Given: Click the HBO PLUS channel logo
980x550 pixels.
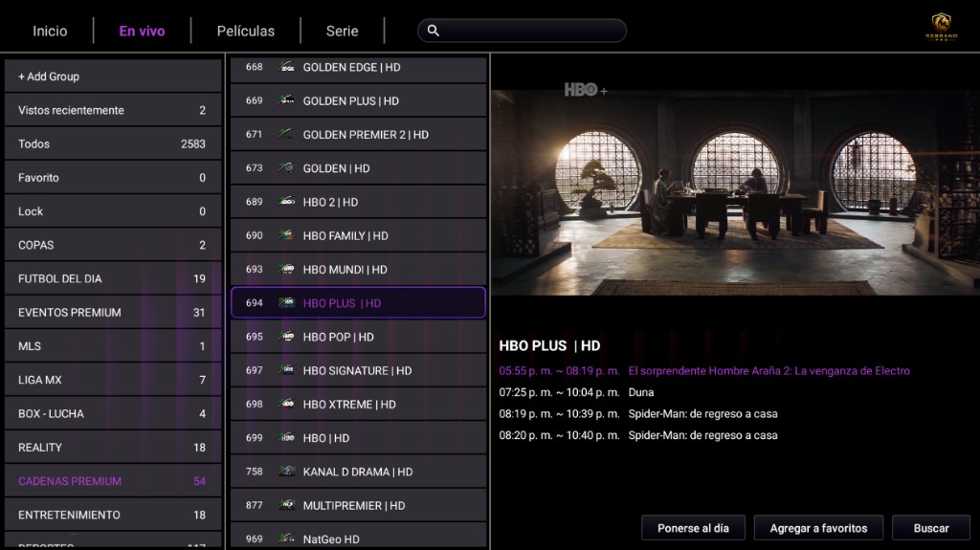Looking at the screenshot, I should tap(287, 303).
